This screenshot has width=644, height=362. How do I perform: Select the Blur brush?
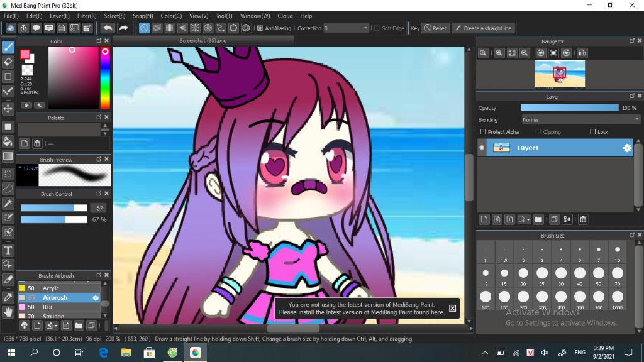point(58,307)
